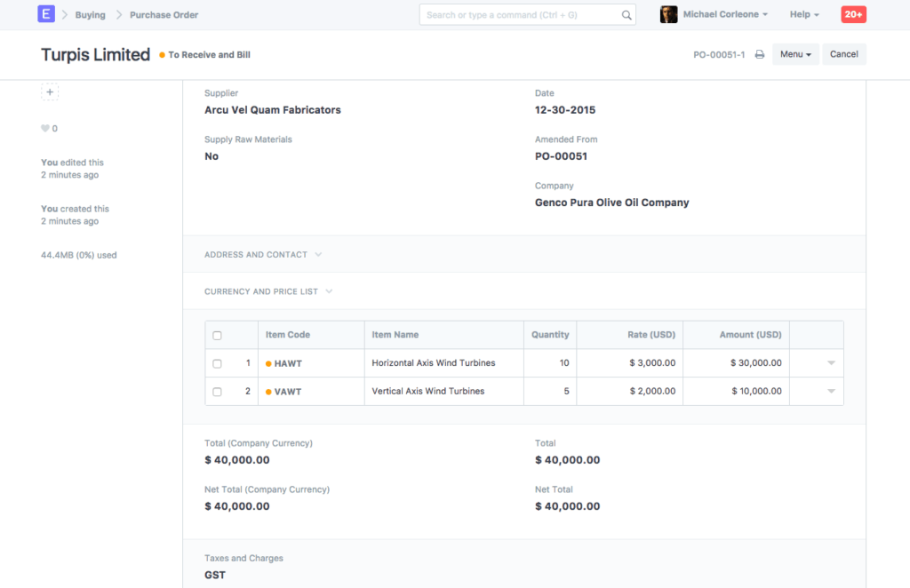Open notifications via the 20+ badge
The image size is (910, 588).
(x=852, y=14)
